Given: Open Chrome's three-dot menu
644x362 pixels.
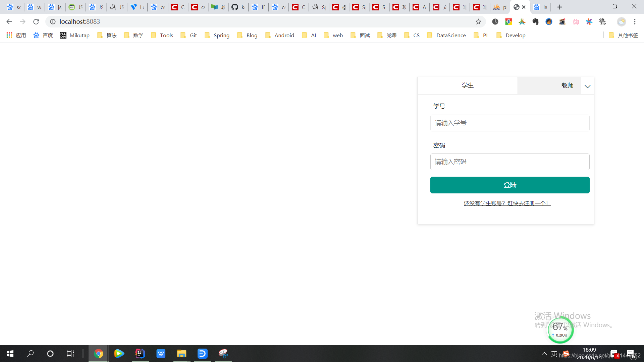Looking at the screenshot, I should pyautogui.click(x=635, y=21).
